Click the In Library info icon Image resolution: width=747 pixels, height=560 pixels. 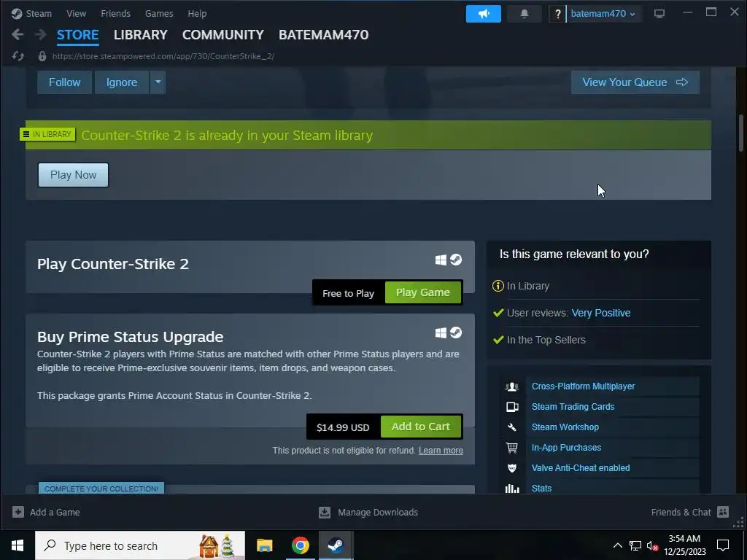[498, 286]
